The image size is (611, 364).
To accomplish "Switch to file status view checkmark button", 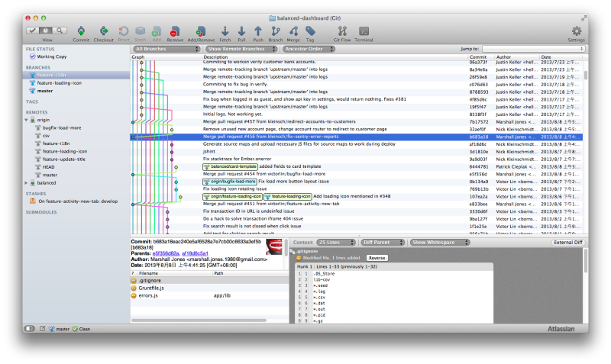I will pos(33,31).
